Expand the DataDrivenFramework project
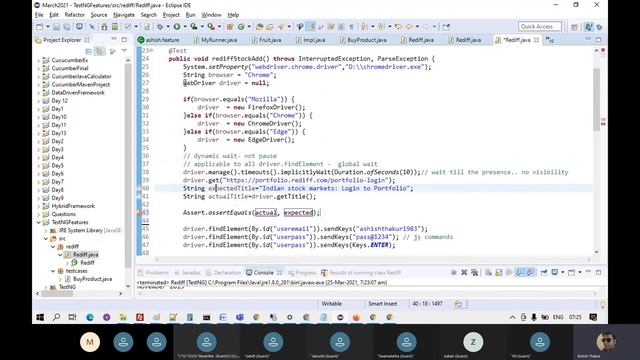640x360 pixels. point(39,93)
